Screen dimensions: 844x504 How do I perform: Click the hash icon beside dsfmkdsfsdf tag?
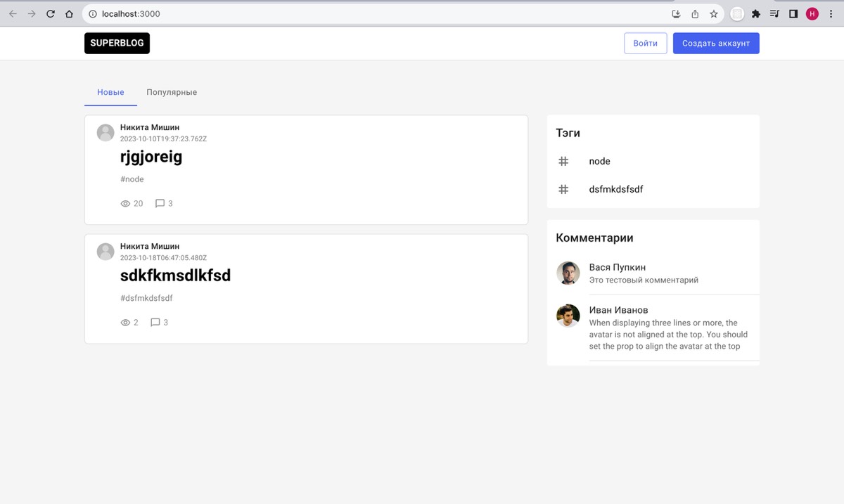tap(563, 190)
